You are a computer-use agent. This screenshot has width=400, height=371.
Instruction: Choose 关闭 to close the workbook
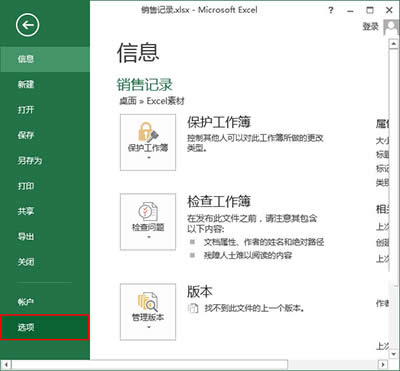(45, 262)
